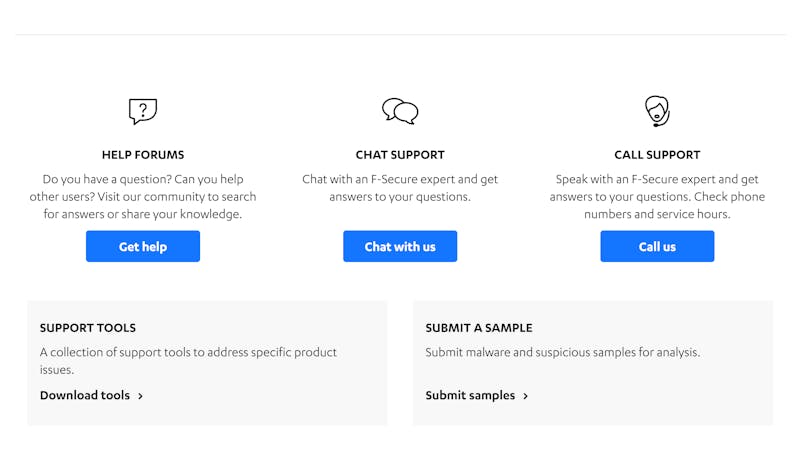Follow the Submit samples link

470,395
